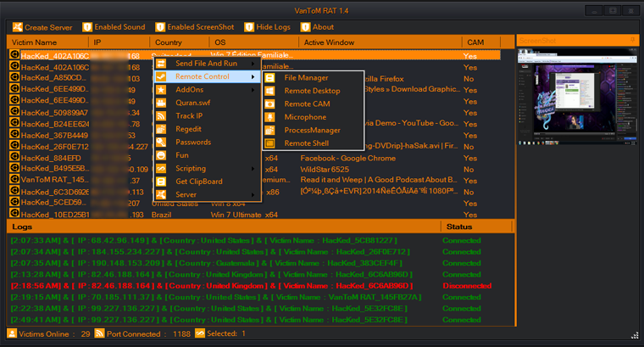Expand the Scripting submenu arrow
Image resolution: width=644 pixels, height=347 pixels.
[253, 169]
